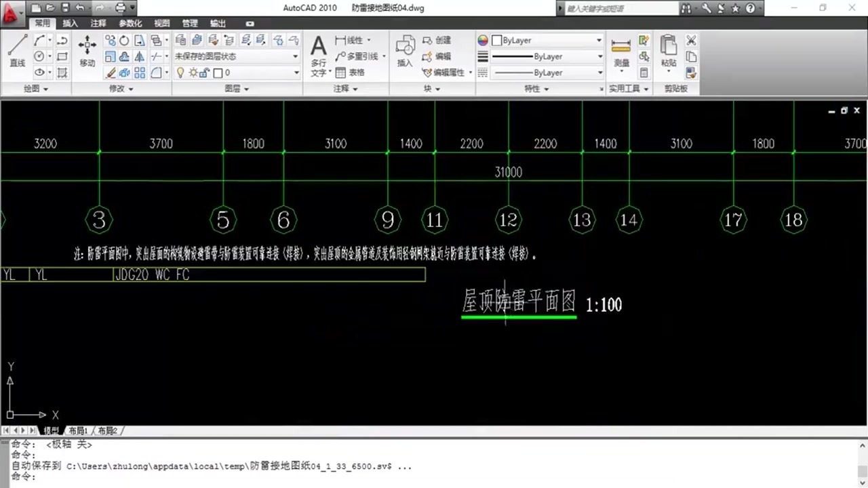Switch to the 注释 ribbon tab

98,23
